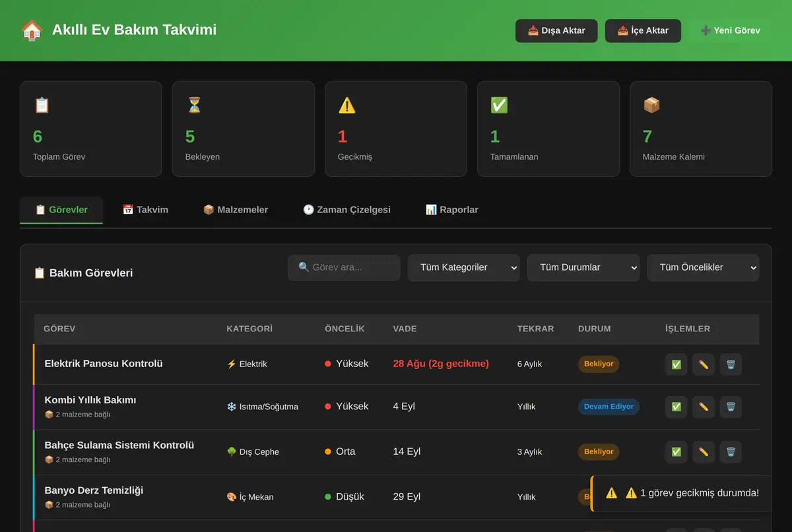Click the VADE column header
The image size is (792, 532).
[x=405, y=329]
